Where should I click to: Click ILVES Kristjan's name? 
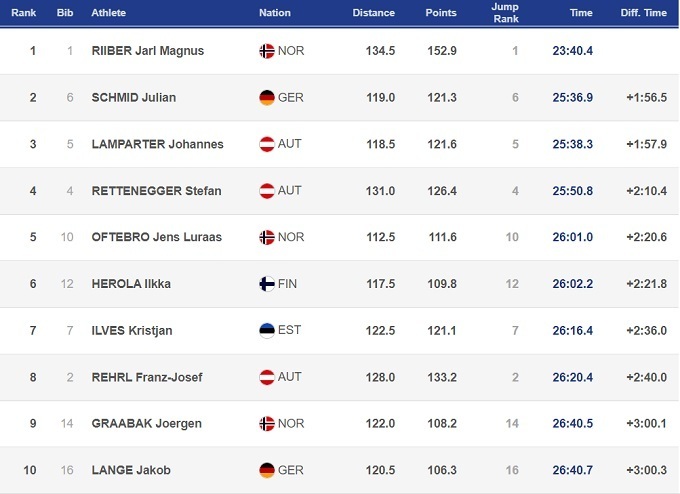pyautogui.click(x=132, y=330)
